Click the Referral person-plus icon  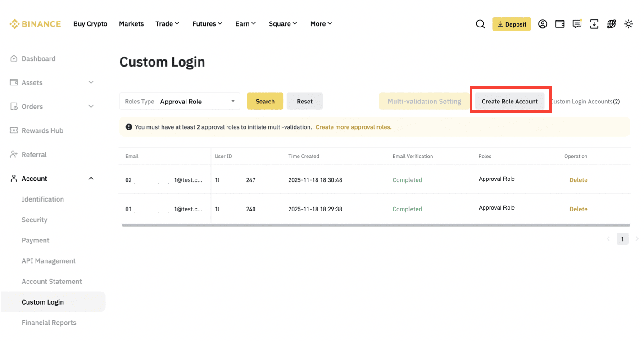point(14,154)
